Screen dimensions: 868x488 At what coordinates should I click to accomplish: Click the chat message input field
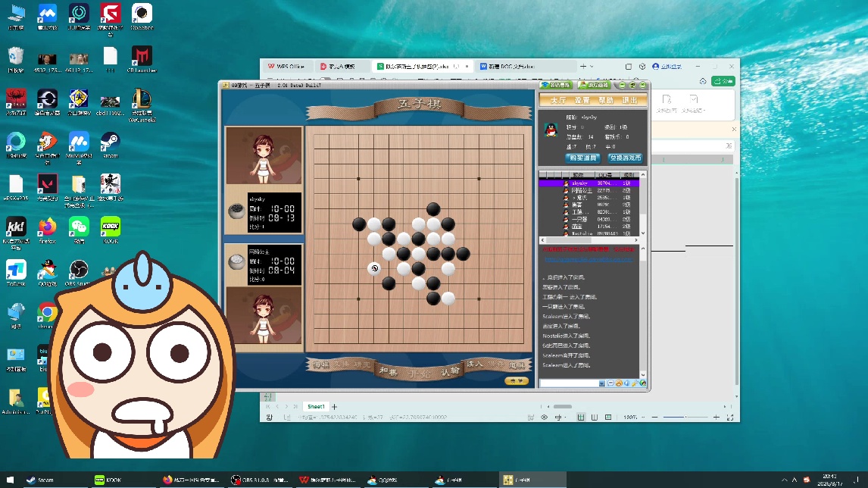(x=569, y=383)
